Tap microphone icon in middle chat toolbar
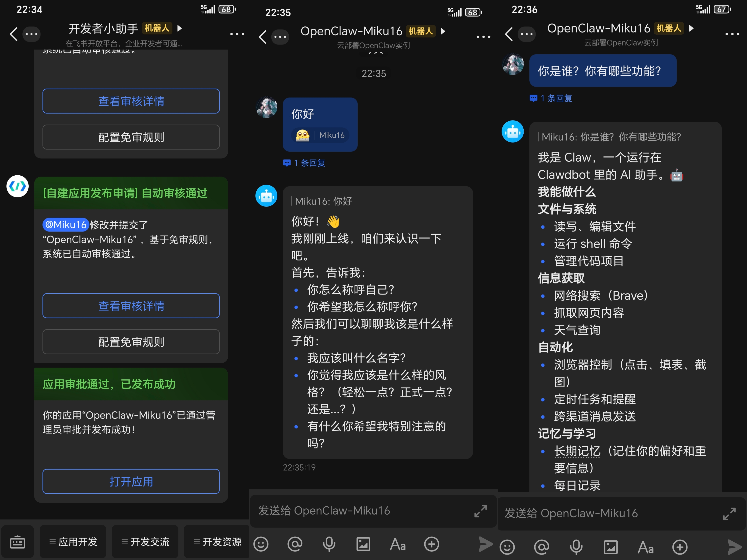 (x=329, y=544)
